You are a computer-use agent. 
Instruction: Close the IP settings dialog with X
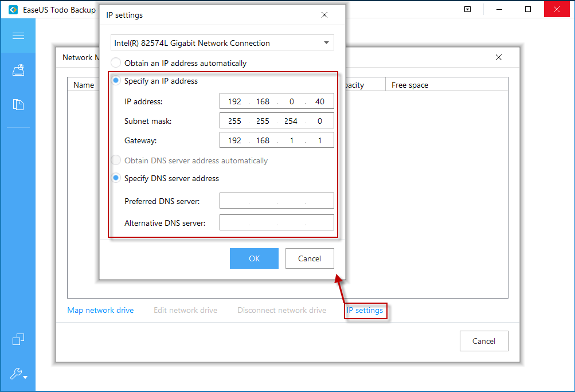(324, 15)
